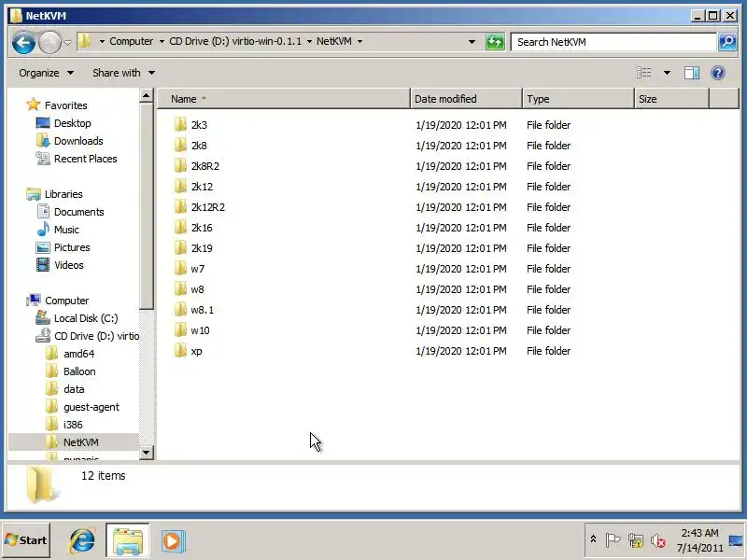The image size is (747, 560).
Task: Show the preview pane icon
Action: [x=692, y=73]
